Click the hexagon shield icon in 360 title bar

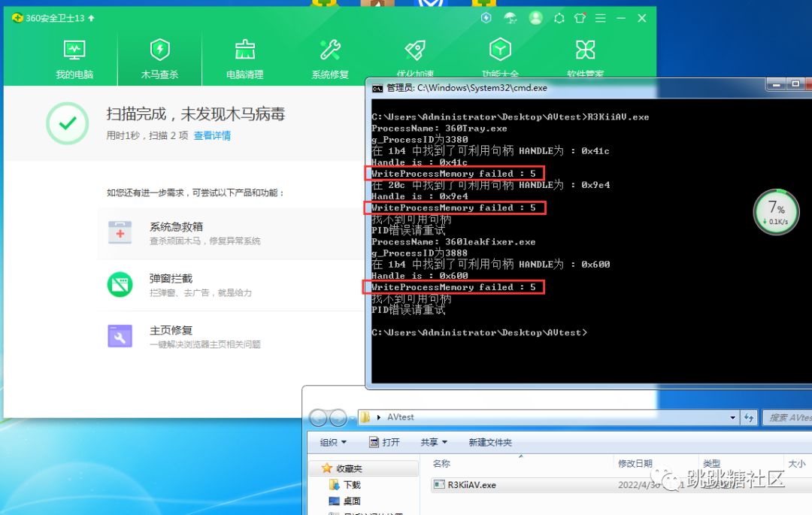pyautogui.click(x=486, y=18)
